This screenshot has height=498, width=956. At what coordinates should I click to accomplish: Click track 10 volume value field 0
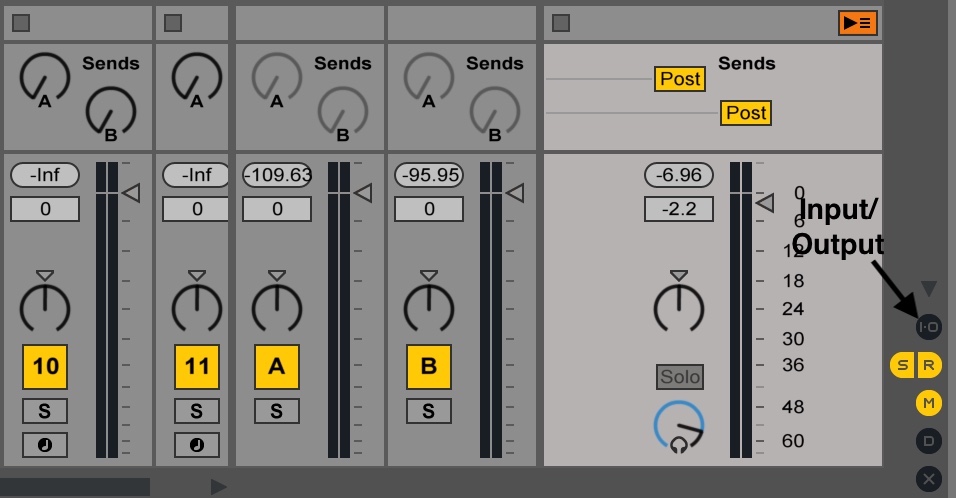click(x=45, y=209)
